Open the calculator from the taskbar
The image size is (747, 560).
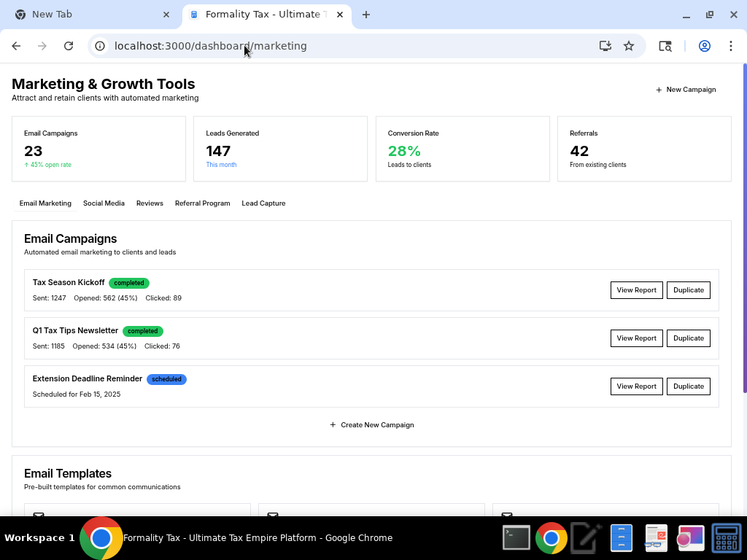tap(726, 538)
